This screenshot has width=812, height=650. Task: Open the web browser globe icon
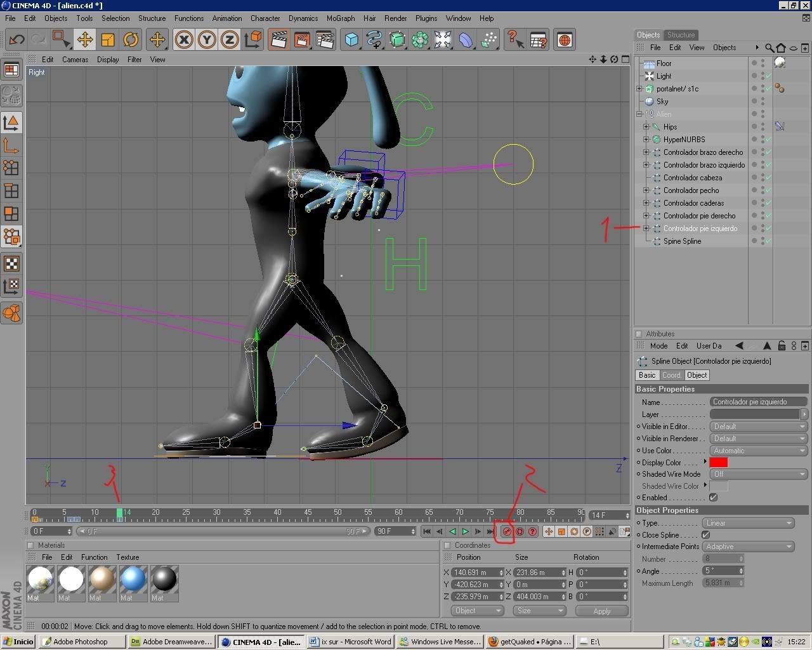pos(565,40)
